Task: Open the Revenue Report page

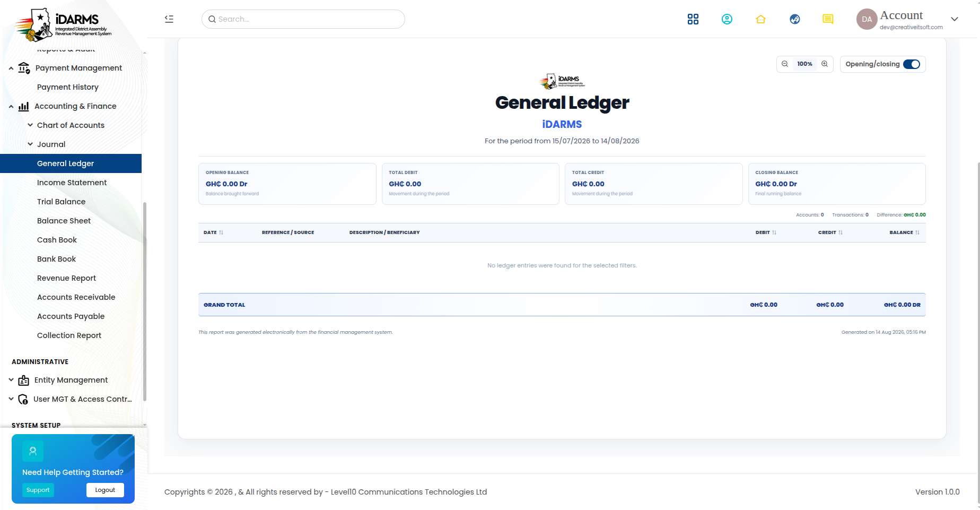Action: [66, 278]
